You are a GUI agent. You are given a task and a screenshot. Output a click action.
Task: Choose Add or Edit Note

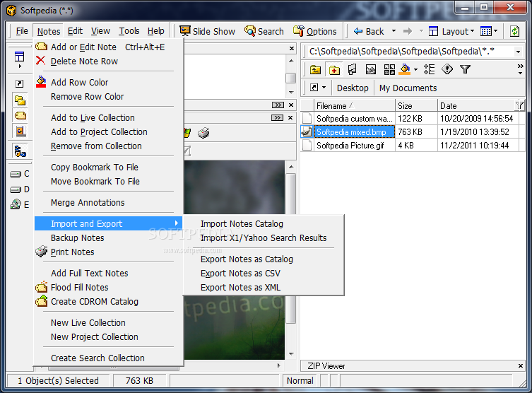tap(109, 47)
